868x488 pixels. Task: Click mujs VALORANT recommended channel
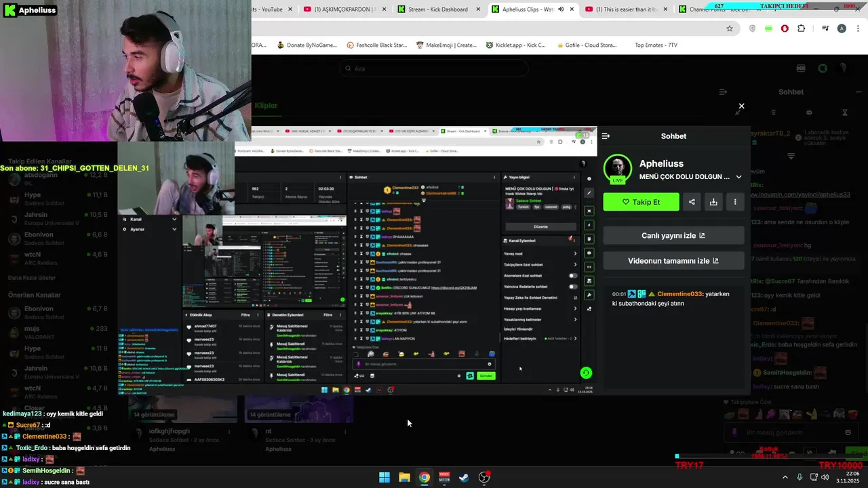point(58,332)
